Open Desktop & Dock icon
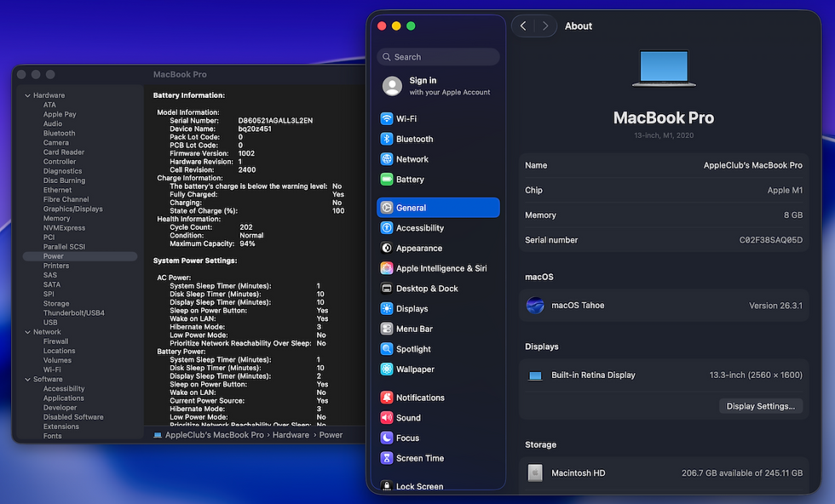 coord(387,289)
